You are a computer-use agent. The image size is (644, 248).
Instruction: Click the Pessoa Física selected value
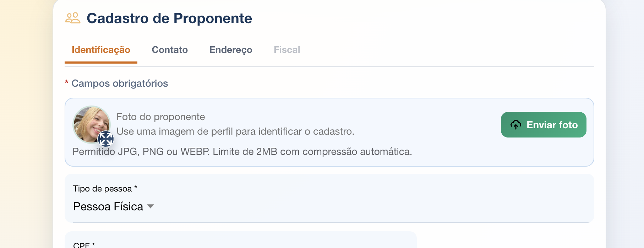108,206
